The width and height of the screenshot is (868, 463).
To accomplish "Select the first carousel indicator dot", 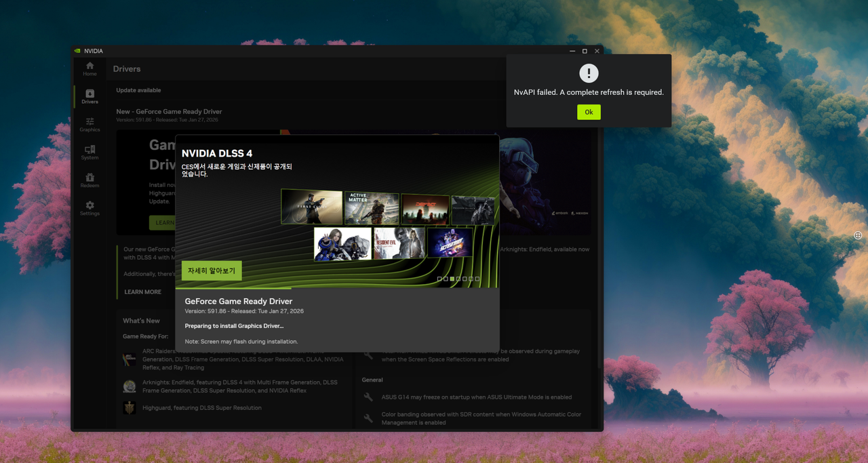I will tap(439, 279).
